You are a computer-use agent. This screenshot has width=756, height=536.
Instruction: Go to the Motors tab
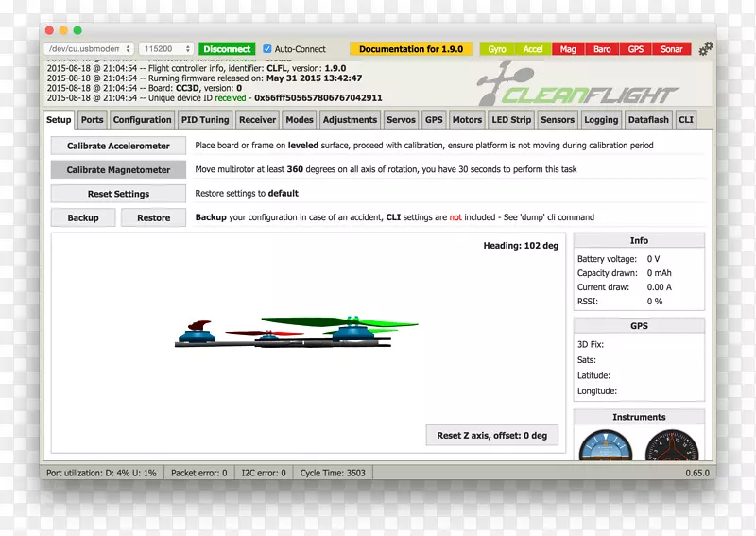(467, 120)
